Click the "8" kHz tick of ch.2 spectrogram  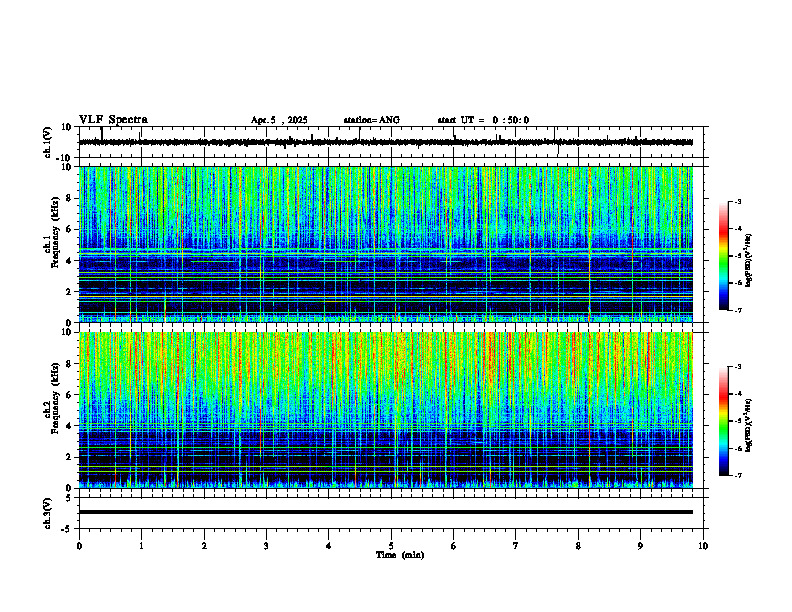(71, 364)
